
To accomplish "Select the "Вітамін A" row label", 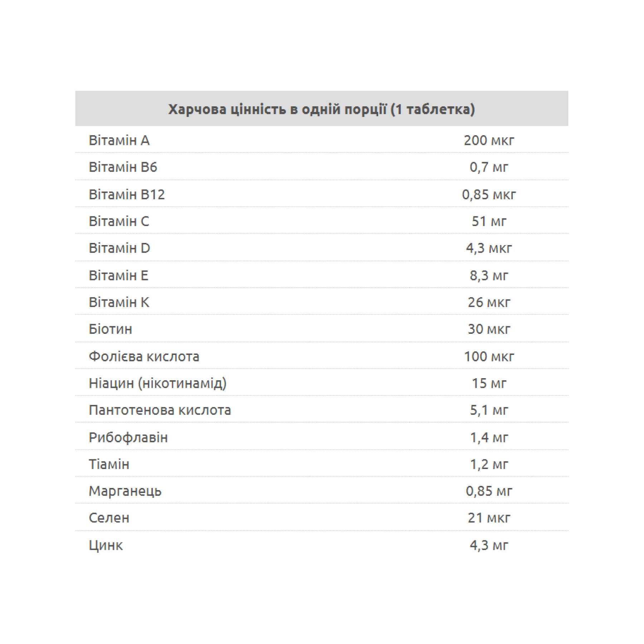I will (x=119, y=140).
